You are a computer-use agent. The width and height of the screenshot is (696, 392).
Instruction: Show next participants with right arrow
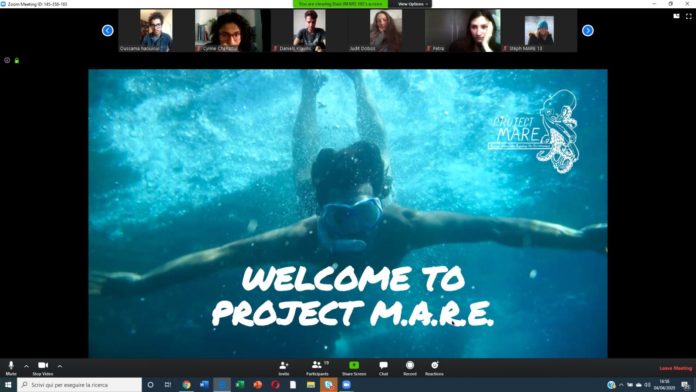(x=588, y=30)
